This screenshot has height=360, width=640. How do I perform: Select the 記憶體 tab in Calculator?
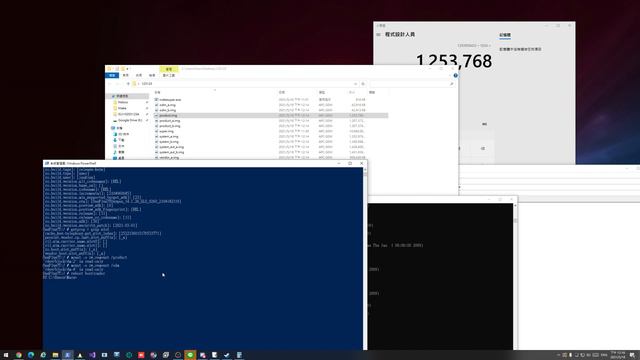coord(505,35)
